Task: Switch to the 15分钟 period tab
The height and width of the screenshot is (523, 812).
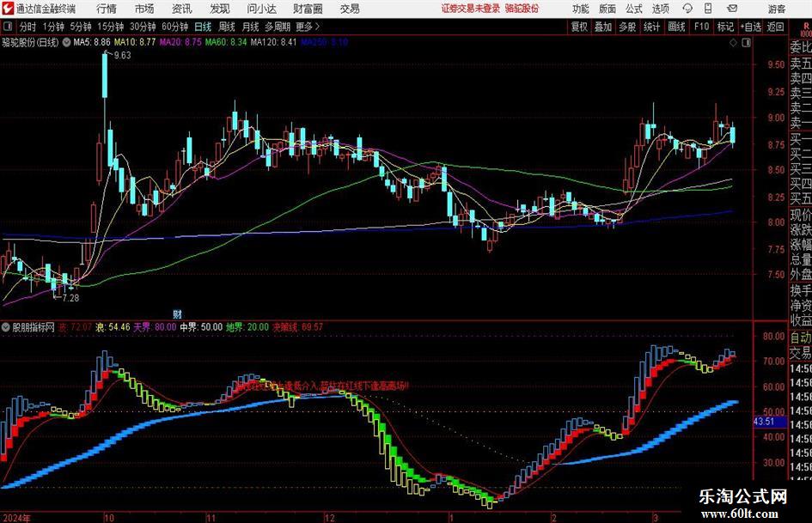Action: tap(111, 27)
